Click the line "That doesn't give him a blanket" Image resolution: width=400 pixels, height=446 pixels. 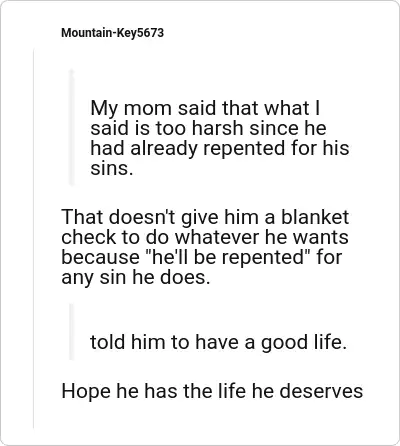(x=205, y=217)
